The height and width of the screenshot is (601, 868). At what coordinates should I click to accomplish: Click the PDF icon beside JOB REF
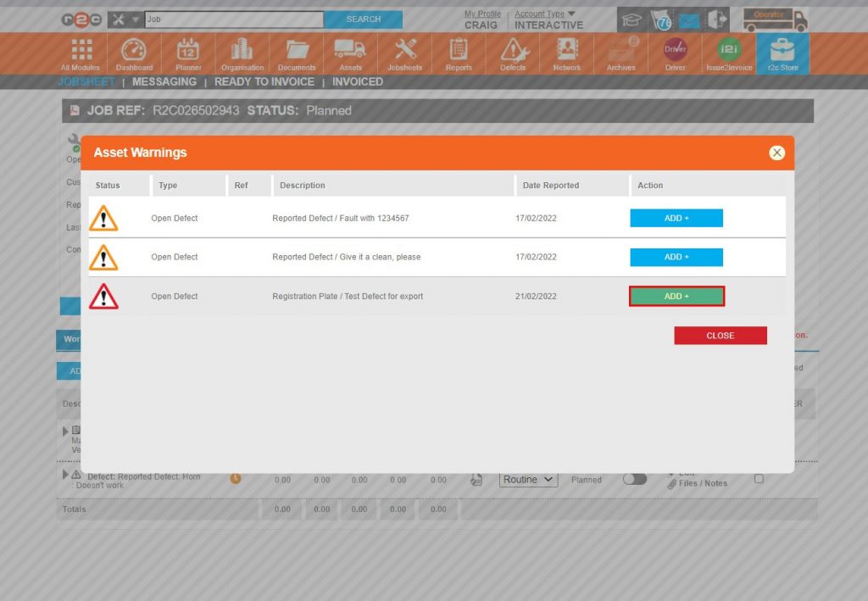tap(75, 110)
